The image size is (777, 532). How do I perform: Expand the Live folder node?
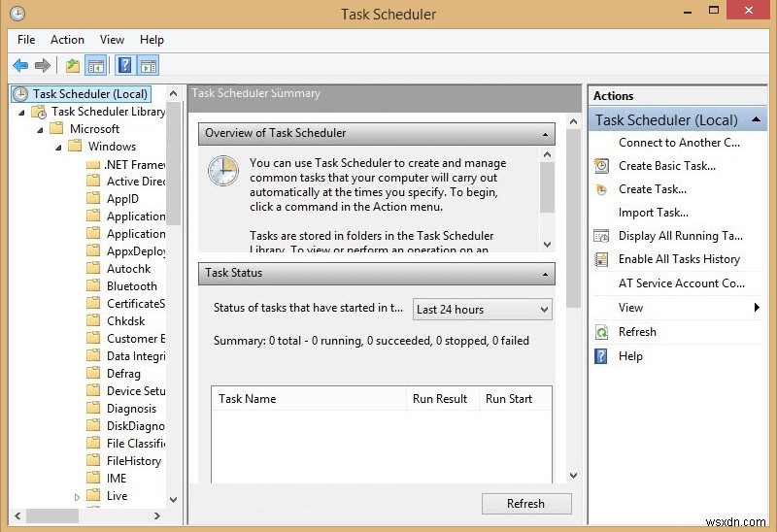point(77,497)
